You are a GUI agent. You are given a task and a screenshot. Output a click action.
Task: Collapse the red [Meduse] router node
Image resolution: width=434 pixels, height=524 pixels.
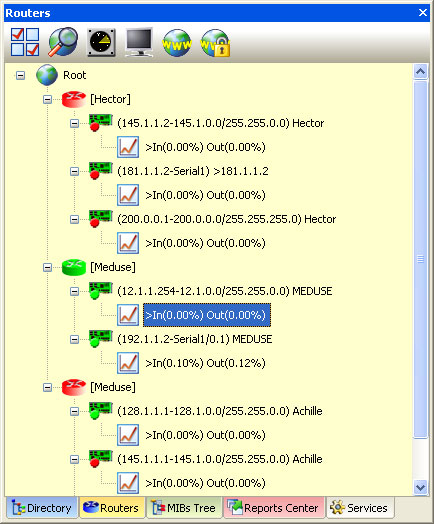point(47,387)
